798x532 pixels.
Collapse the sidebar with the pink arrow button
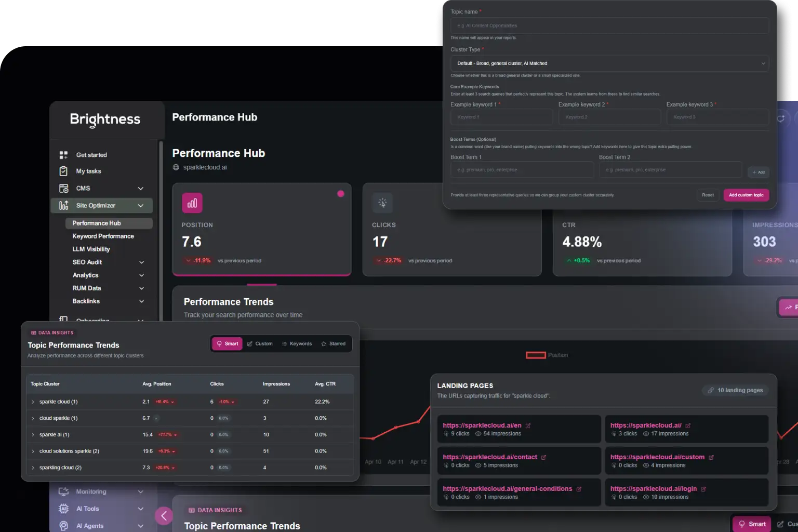(164, 516)
